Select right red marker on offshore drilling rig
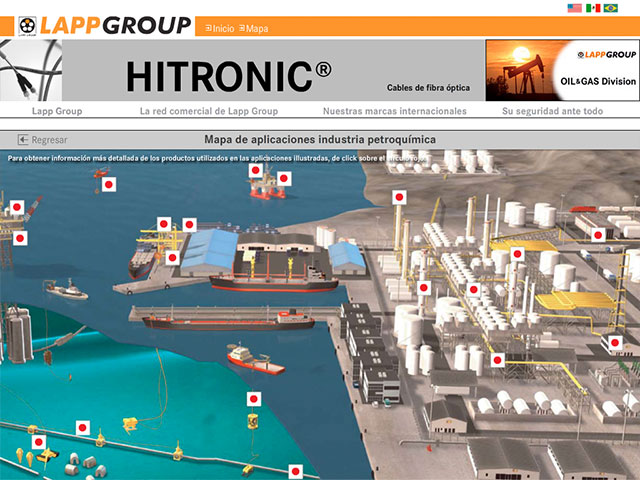Viewport: 640px width, 480px height. [x=284, y=178]
